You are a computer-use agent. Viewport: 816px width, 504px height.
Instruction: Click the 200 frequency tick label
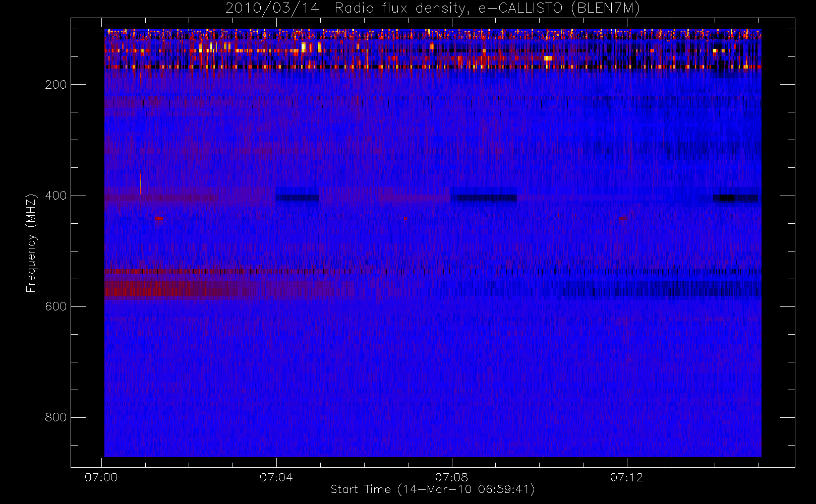pos(55,85)
